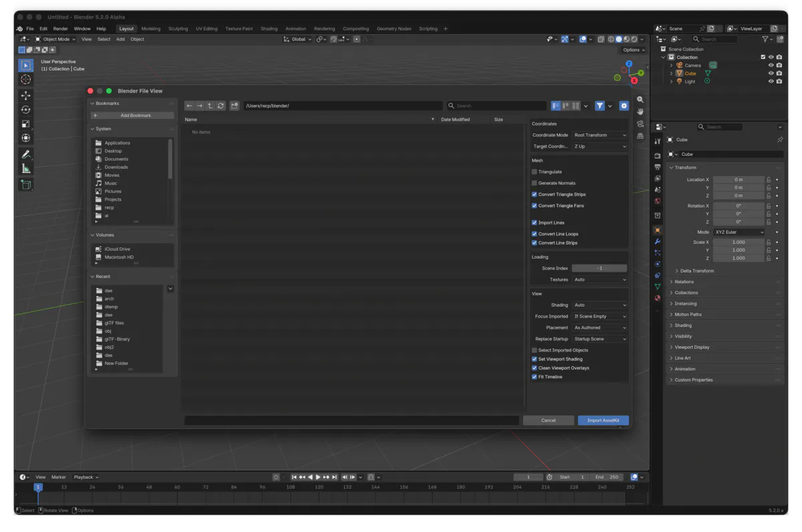This screenshot has height=532, width=802.
Task: Open the Coordinate Mode dropdown
Action: click(x=599, y=135)
